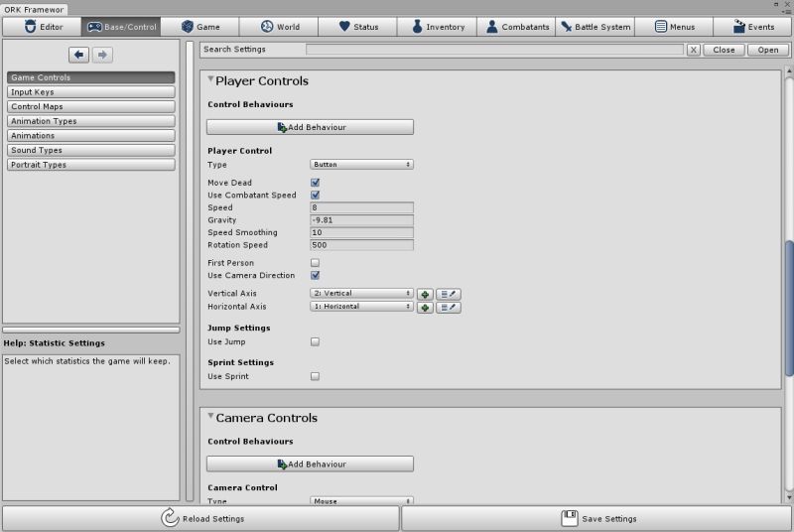Click the Gravity value field
Image resolution: width=794 pixels, height=532 pixels.
361,220
